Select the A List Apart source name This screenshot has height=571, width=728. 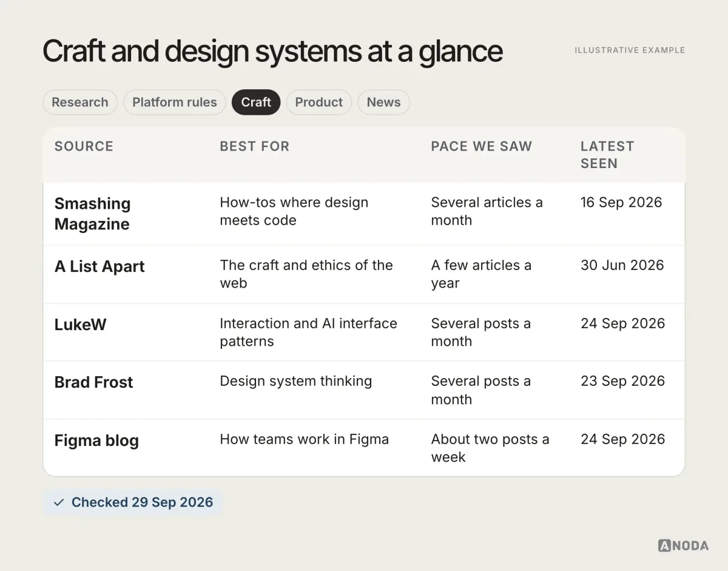click(99, 266)
